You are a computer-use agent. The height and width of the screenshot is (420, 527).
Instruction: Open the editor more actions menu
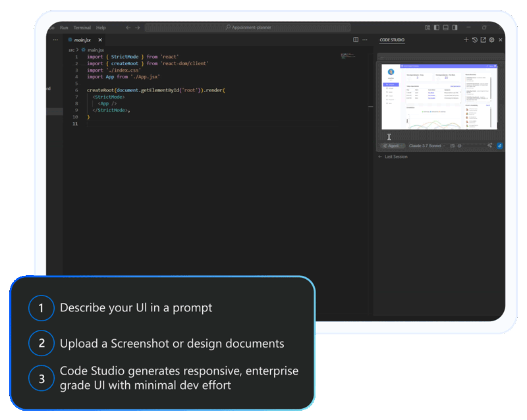coord(366,40)
